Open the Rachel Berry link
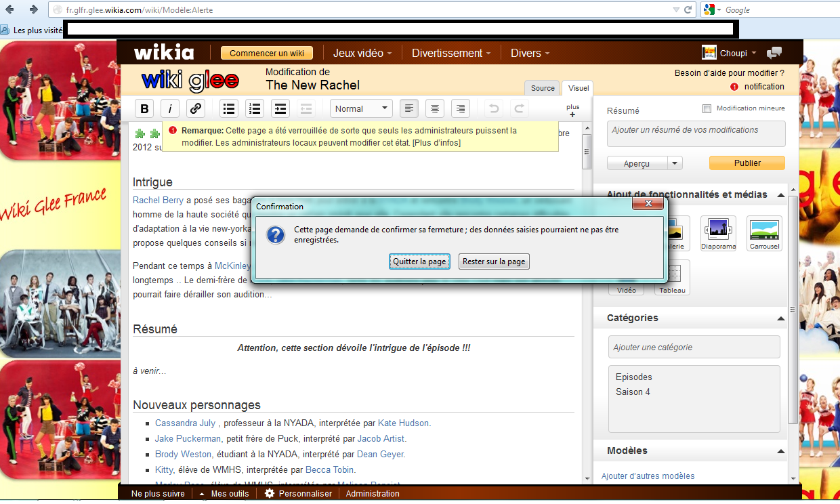Screen dimensions: 840x504 (x=158, y=200)
